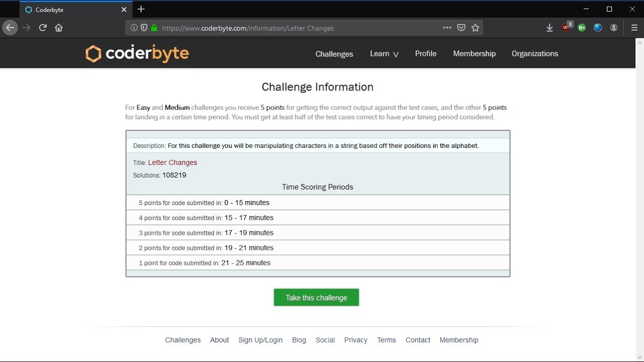Open the browser home page icon
Screen dimensions: 644x362
[x=59, y=28]
